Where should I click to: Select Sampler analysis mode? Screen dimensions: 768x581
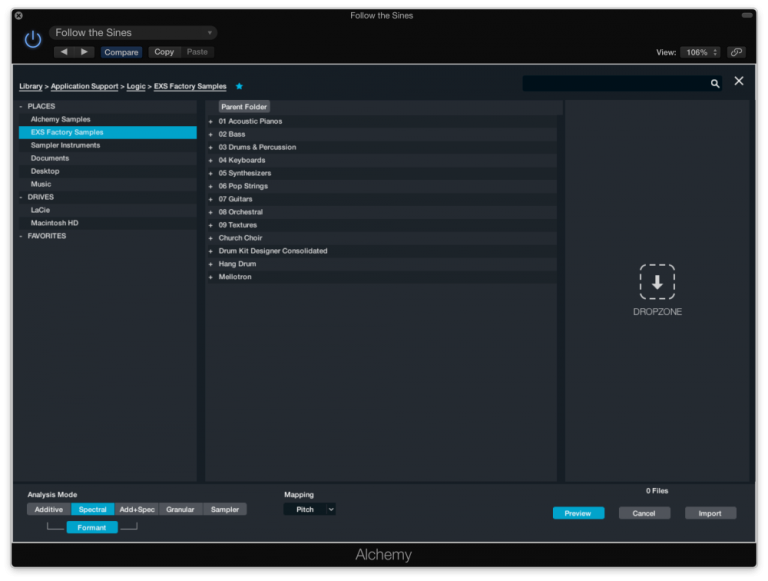tap(225, 509)
